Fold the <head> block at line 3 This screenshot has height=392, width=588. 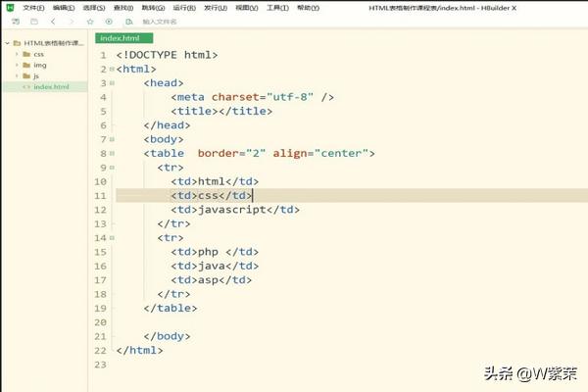(113, 83)
